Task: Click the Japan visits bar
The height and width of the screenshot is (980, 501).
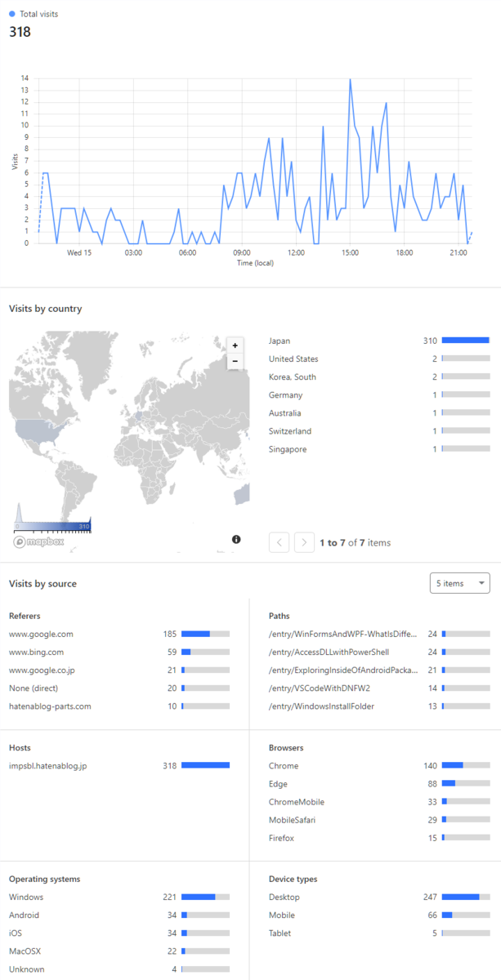Action: pos(466,341)
